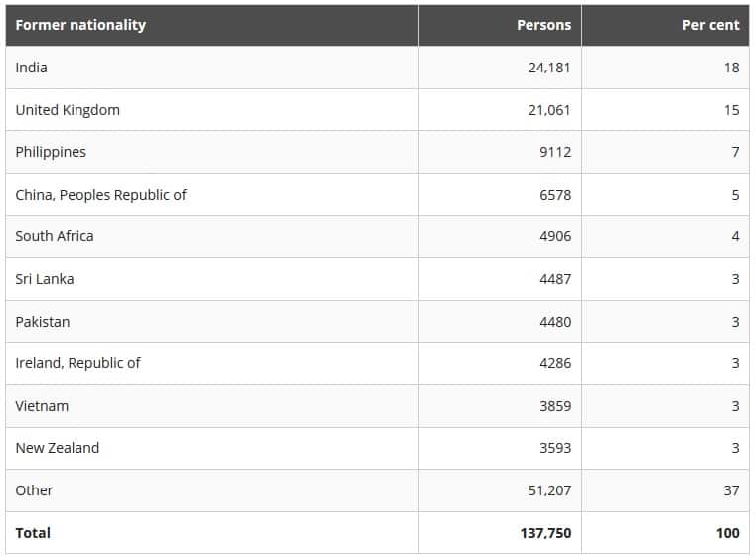This screenshot has height=558, width=756.
Task: Select the 51,207 persons value
Action: click(549, 490)
